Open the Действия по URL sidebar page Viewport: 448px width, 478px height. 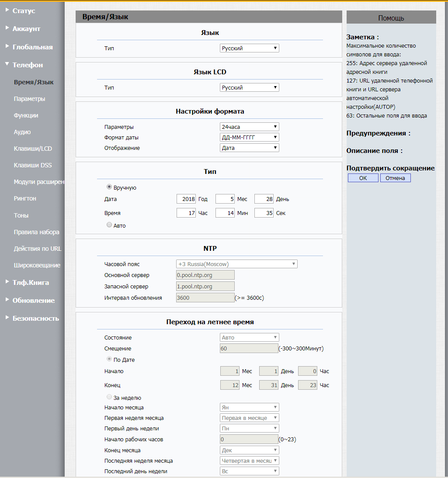[38, 249]
